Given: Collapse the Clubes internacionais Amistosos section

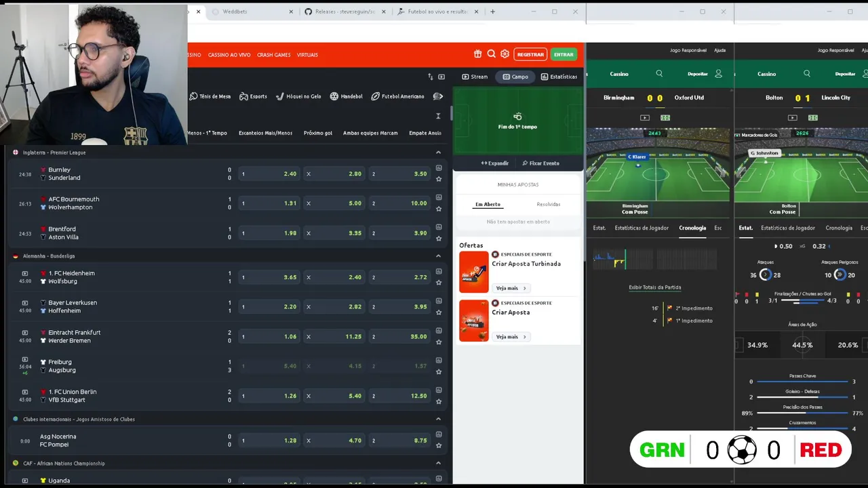Looking at the screenshot, I should (438, 419).
